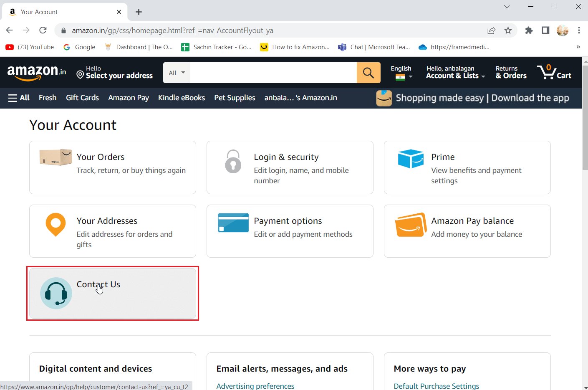This screenshot has height=390, width=588.
Task: Click the Payment options card icon
Action: click(x=233, y=223)
